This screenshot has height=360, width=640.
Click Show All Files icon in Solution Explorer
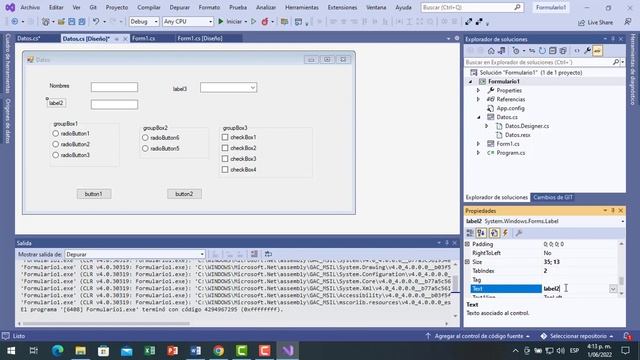pyautogui.click(x=563, y=51)
